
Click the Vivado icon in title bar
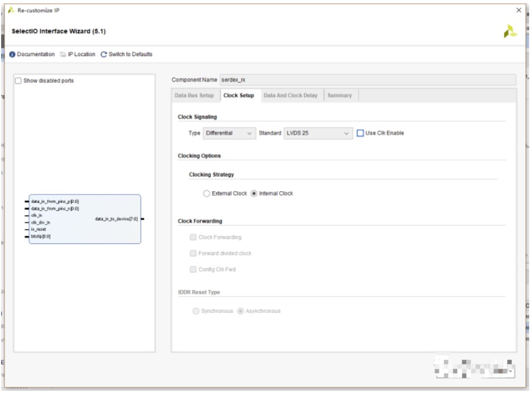(x=11, y=10)
